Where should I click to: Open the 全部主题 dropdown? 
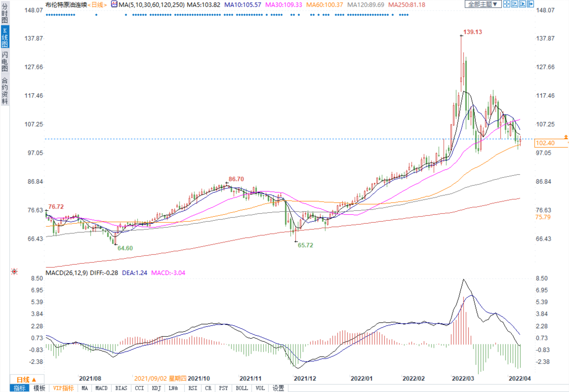tap(483, 4)
